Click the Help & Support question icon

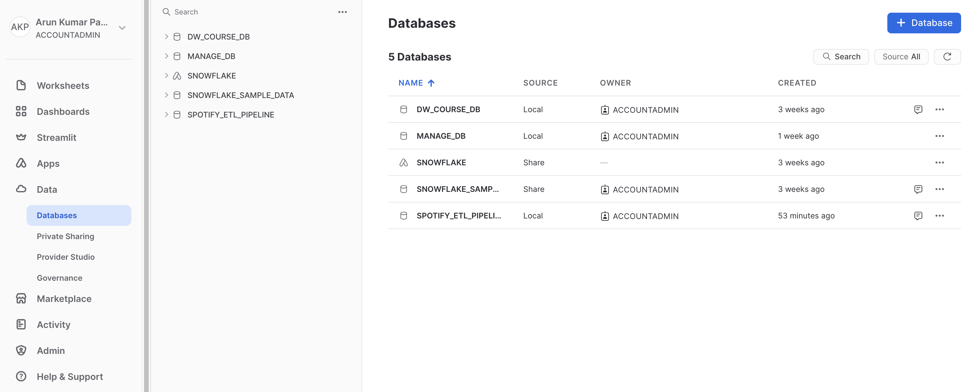point(21,376)
